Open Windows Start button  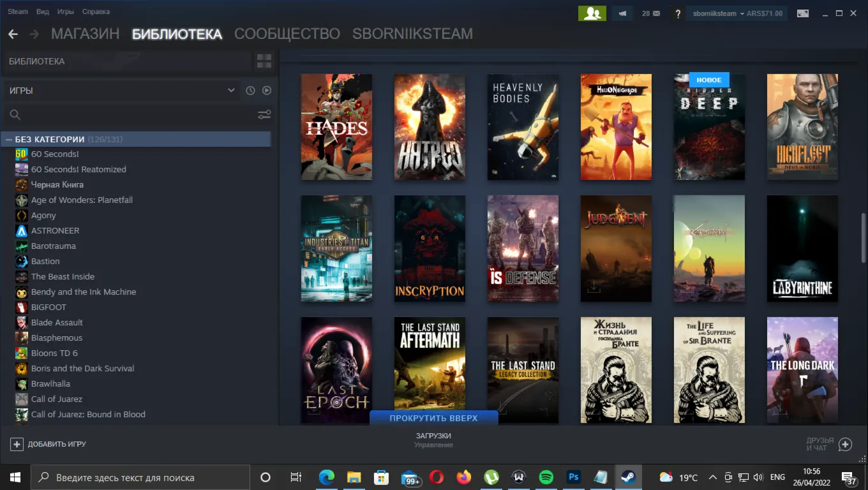point(15,477)
